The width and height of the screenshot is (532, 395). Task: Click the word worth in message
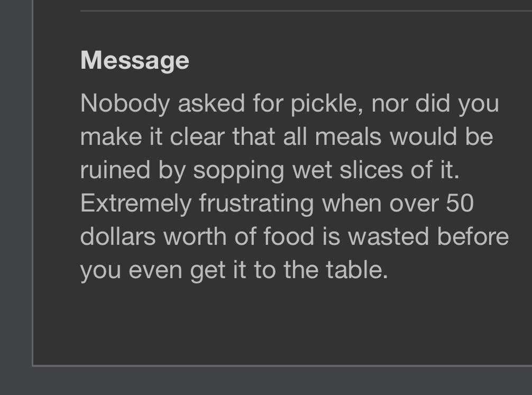pos(195,236)
